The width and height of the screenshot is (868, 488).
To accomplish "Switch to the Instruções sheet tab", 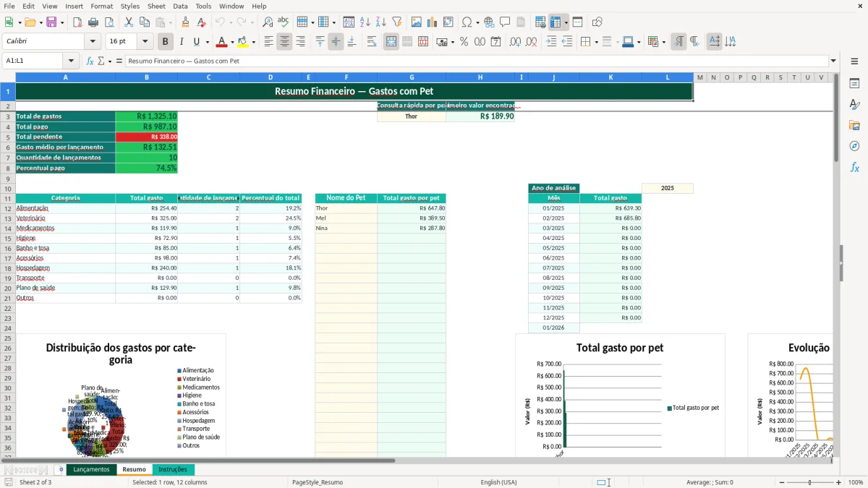I will 173,469.
